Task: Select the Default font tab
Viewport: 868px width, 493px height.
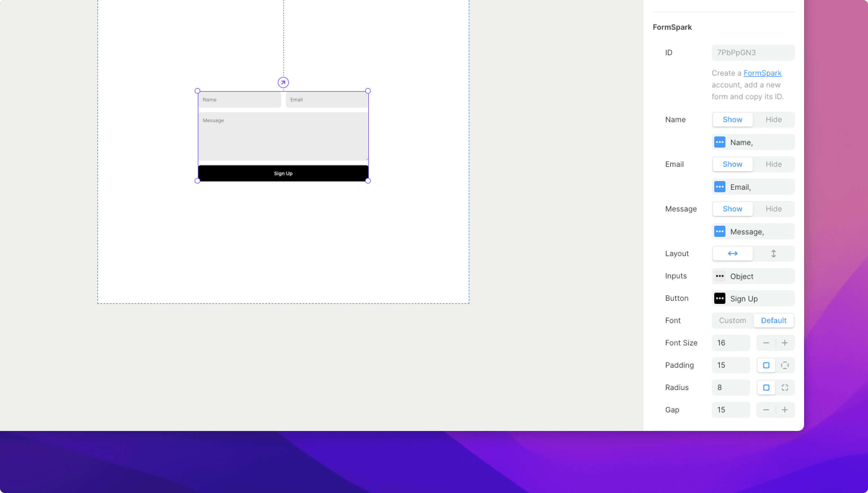Action: point(774,320)
